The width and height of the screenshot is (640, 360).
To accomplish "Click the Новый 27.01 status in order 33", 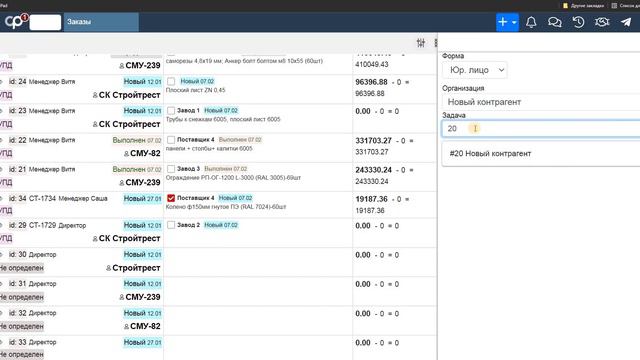I will [x=142, y=342].
